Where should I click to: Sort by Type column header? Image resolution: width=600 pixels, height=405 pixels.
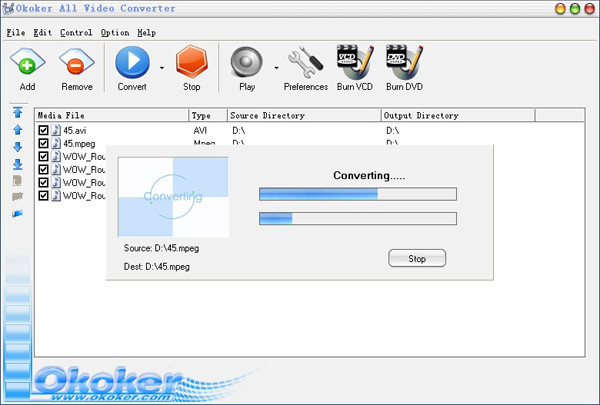tap(208, 116)
